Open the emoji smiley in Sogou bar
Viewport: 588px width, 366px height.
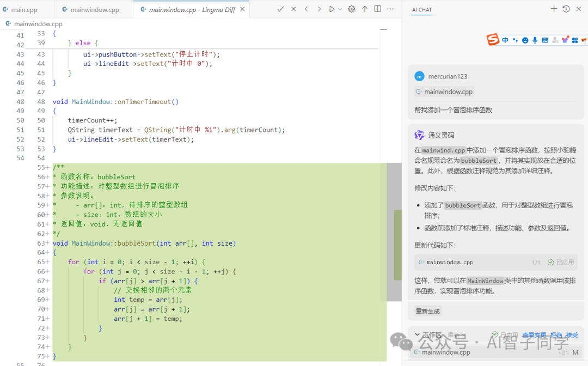tap(525, 40)
